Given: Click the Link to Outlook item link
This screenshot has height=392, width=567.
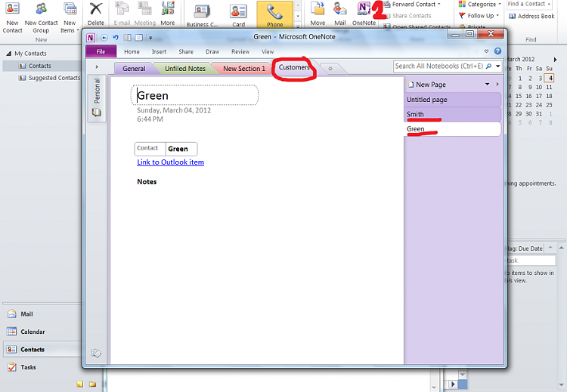Looking at the screenshot, I should point(170,162).
